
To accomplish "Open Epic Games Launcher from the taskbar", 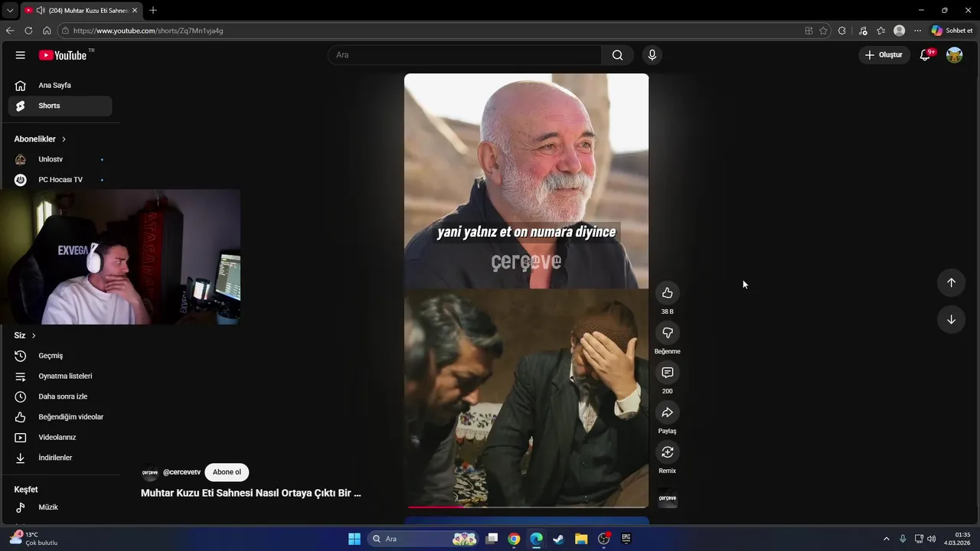I will pos(626,539).
